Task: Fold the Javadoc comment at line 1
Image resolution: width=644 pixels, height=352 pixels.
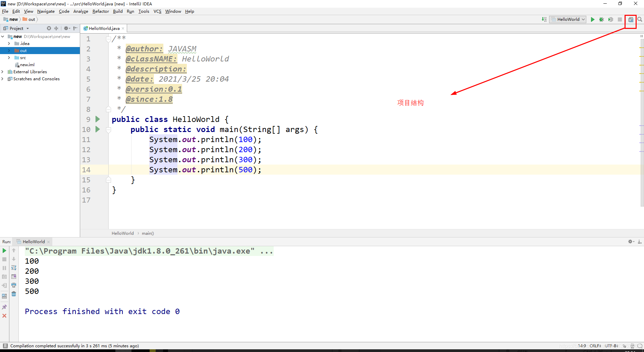Action: pos(108,39)
